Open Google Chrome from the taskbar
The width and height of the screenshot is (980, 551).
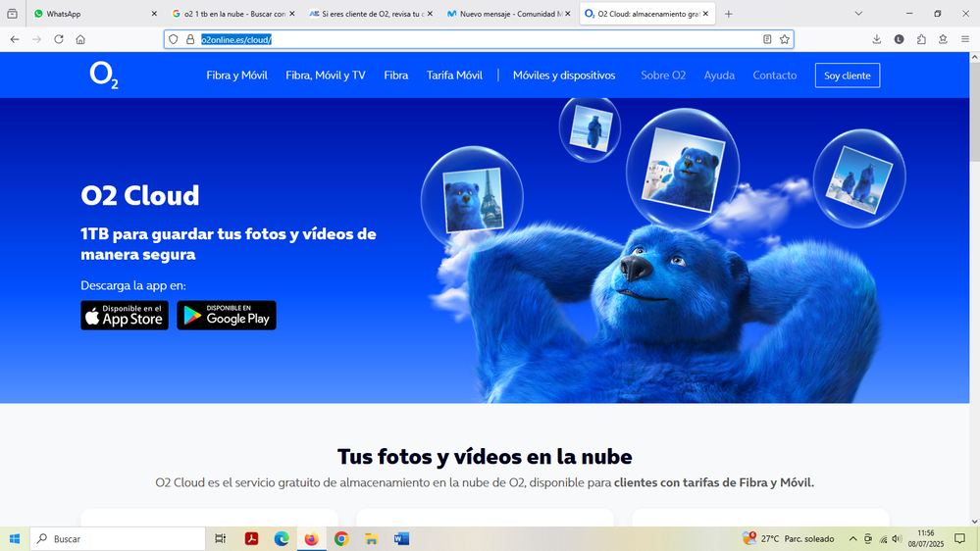point(341,539)
